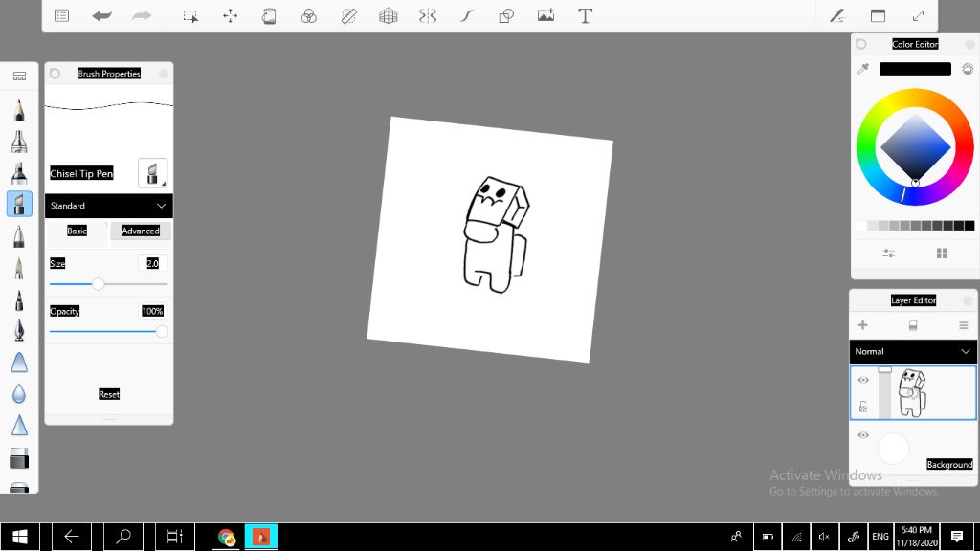
Task: Activate the Symmetry tool
Action: pos(428,15)
